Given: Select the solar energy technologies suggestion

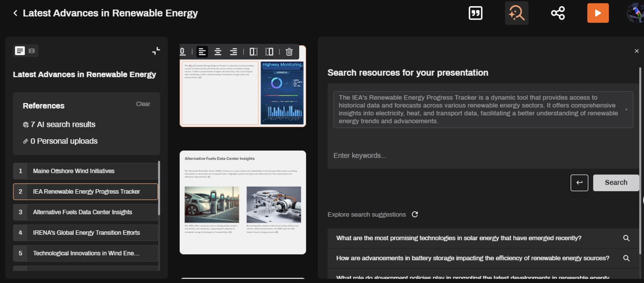Looking at the screenshot, I should [x=459, y=238].
